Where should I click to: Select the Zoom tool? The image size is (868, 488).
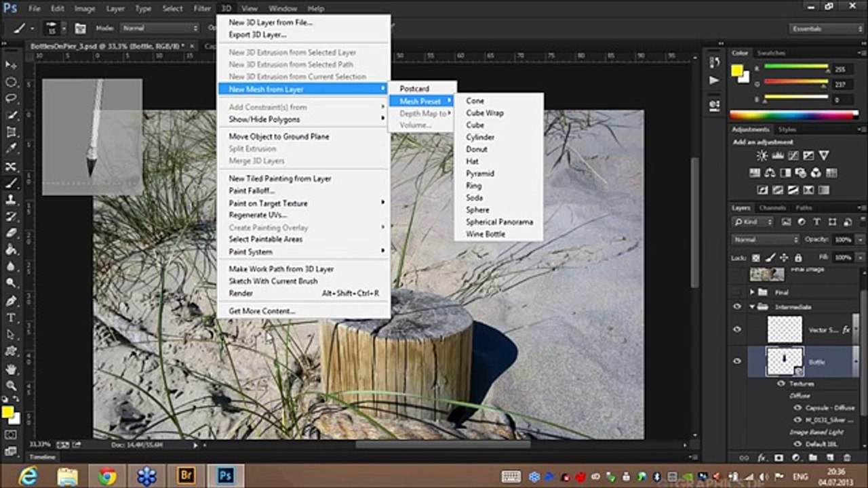click(x=11, y=386)
